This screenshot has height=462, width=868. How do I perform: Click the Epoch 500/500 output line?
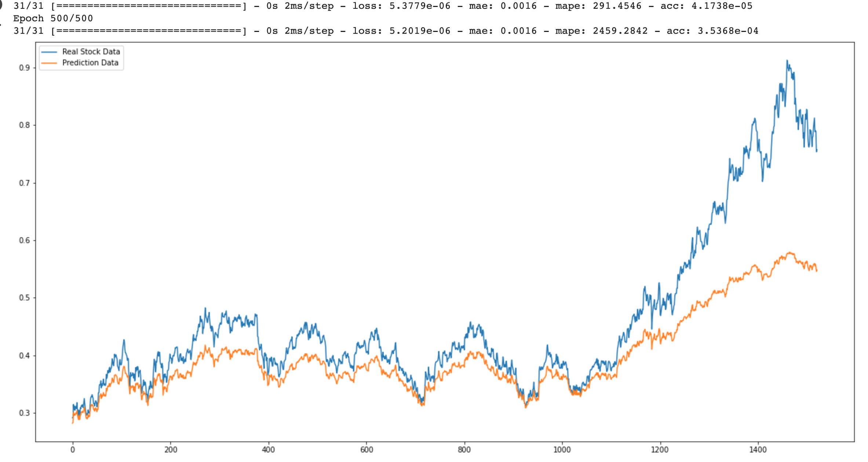tap(53, 18)
